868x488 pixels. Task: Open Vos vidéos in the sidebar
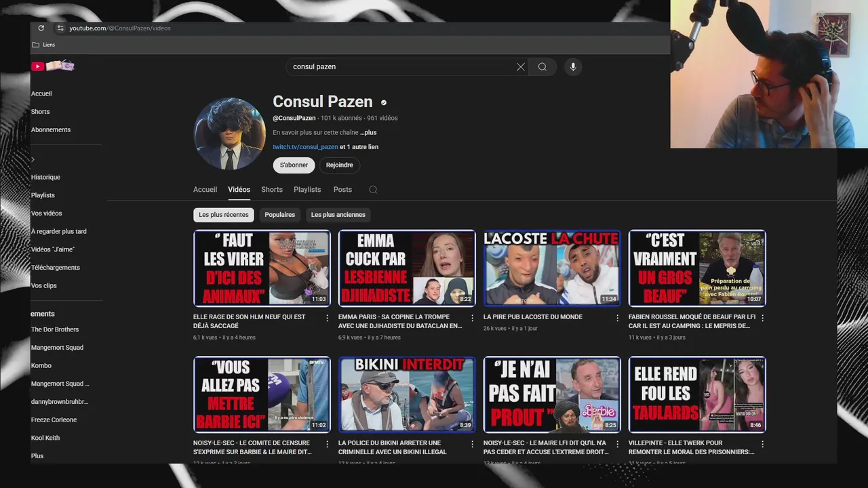coord(46,213)
